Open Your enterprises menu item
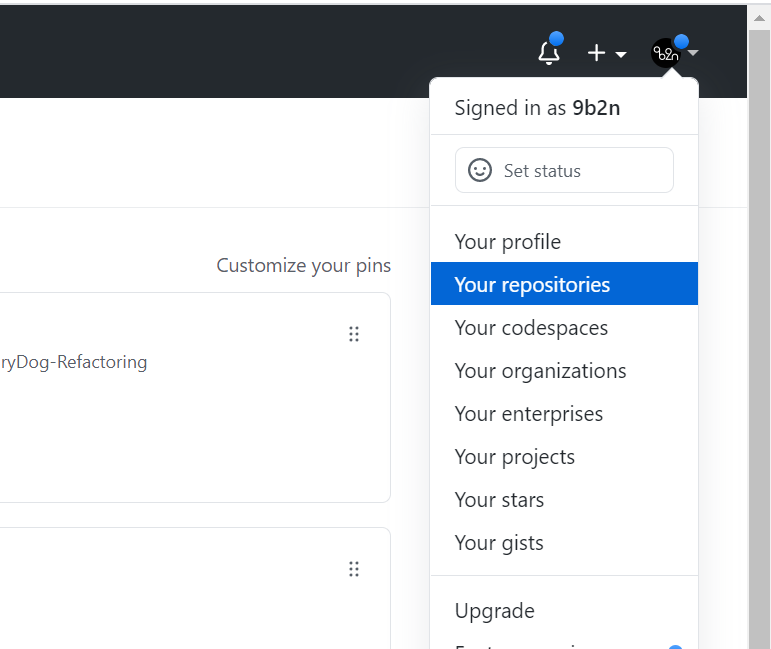Screen dimensions: 771x649 tap(564, 413)
